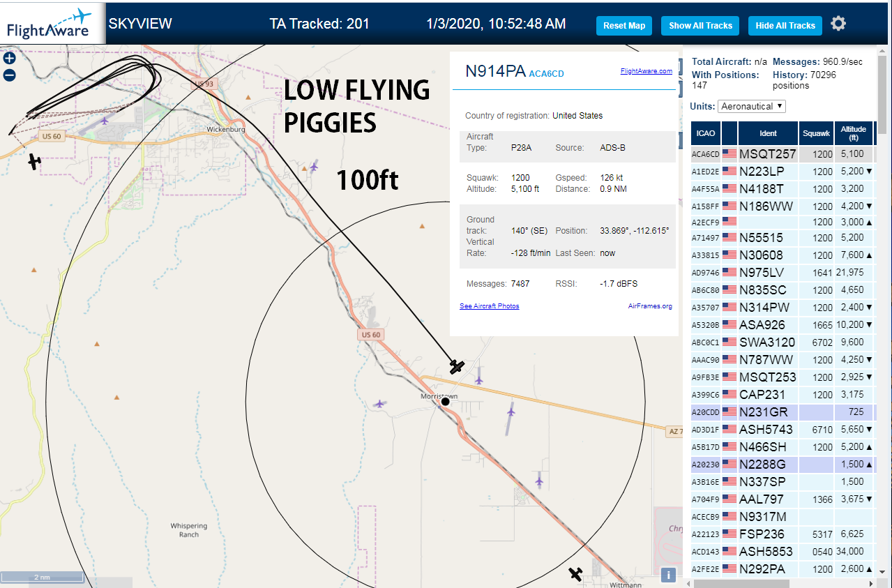The width and height of the screenshot is (892, 588).
Task: Sort table by the Squawk column header
Action: point(816,133)
